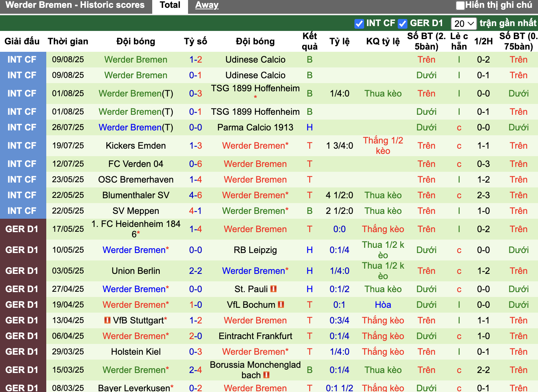This screenshot has height=392, width=538.
Task: Select the Tỷ số column header
Action: [196, 41]
